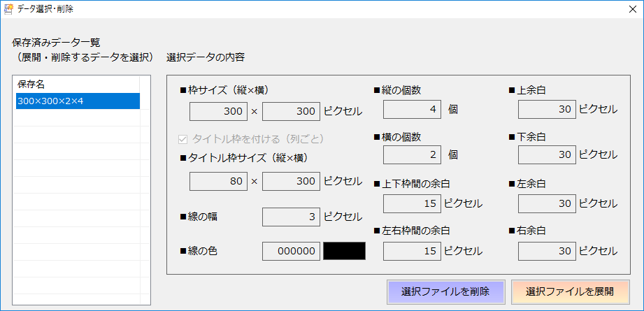Select the 300×300×2×4 saved data entry

pos(78,101)
